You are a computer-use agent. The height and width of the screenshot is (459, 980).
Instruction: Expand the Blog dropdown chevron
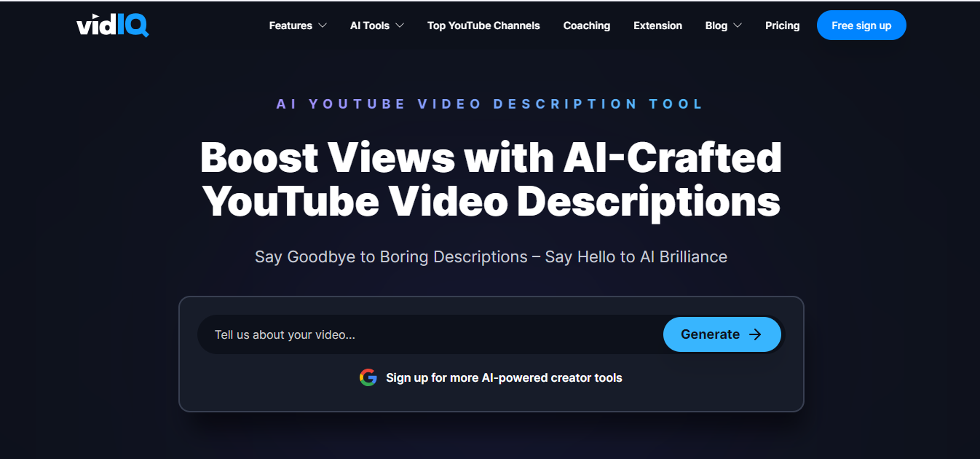737,25
